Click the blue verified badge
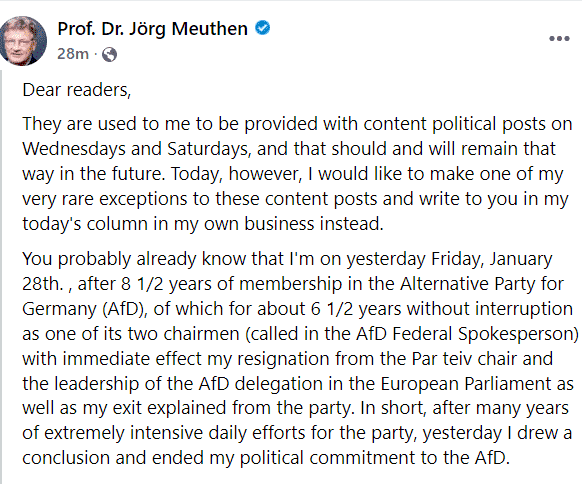Viewport: 582px width, 484px height. [x=263, y=28]
